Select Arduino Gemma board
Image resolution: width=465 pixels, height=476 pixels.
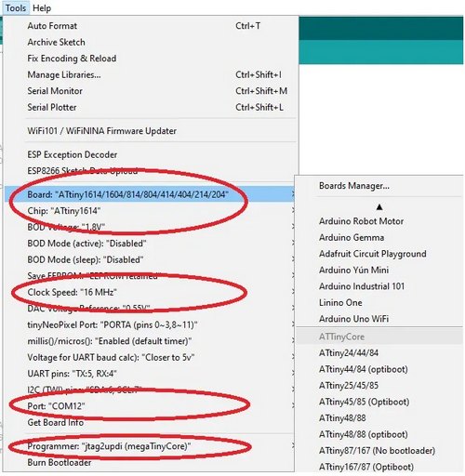pyautogui.click(x=379, y=237)
